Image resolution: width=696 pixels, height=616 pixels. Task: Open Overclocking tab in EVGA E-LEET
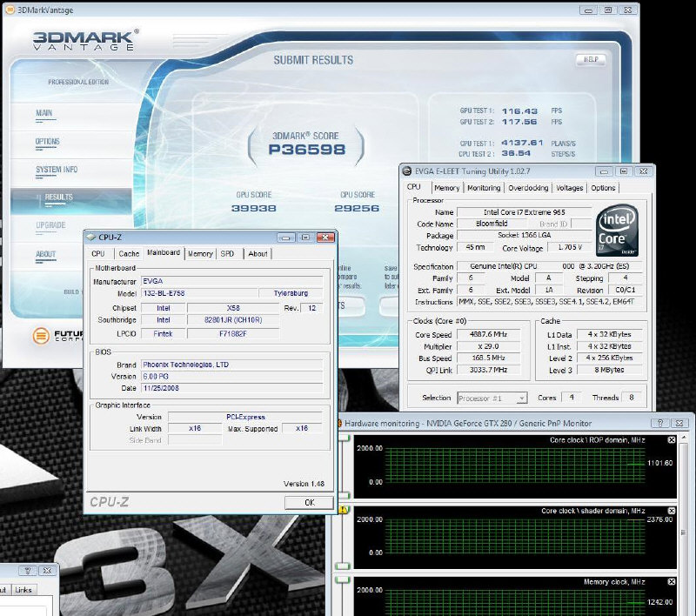click(528, 188)
